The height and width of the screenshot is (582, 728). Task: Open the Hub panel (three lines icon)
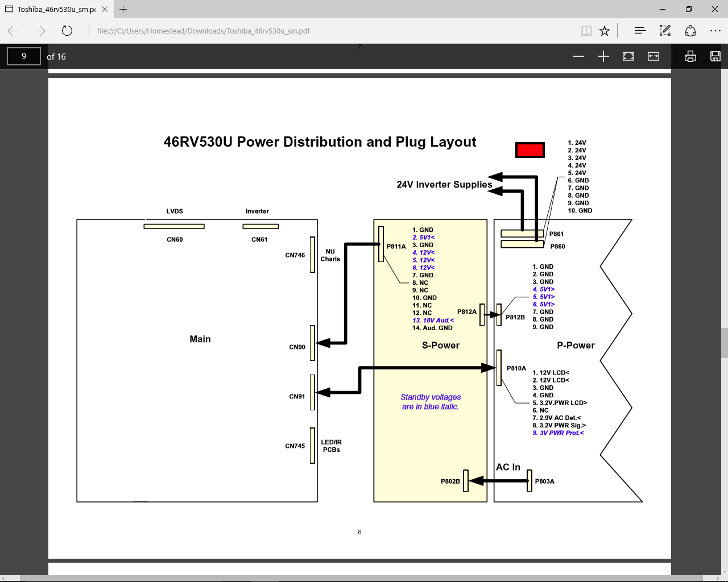(x=640, y=31)
